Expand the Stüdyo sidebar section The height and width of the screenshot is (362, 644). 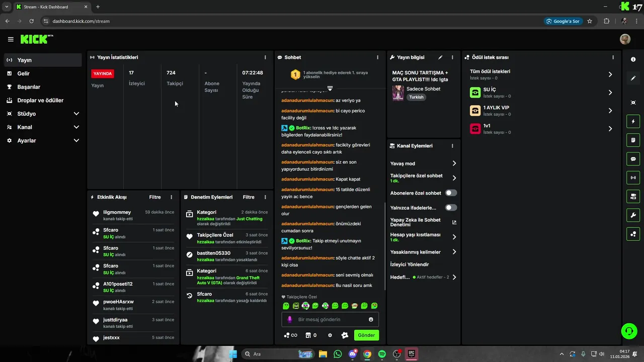coord(76,114)
